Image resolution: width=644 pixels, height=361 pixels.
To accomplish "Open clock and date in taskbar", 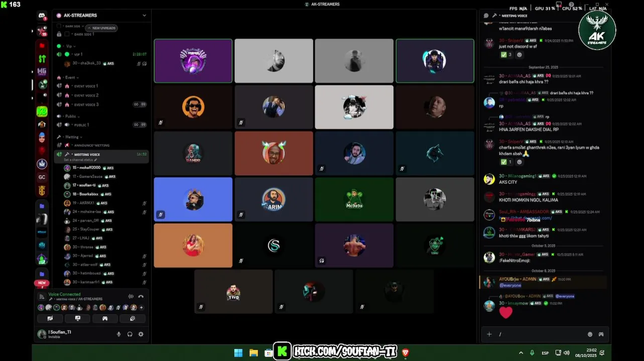I will point(587,352).
